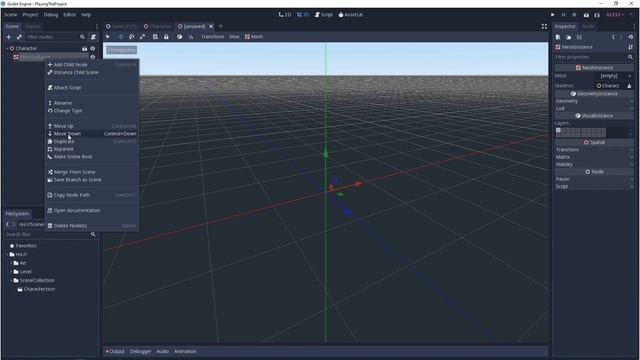Collapse the Character root node
This screenshot has width=640, height=360.
coord(7,48)
